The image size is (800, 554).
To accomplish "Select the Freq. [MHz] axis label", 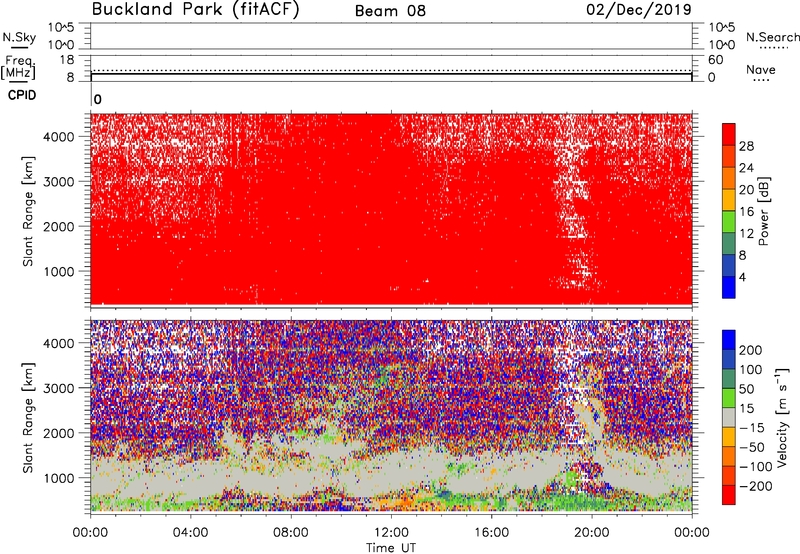I will tap(18, 67).
